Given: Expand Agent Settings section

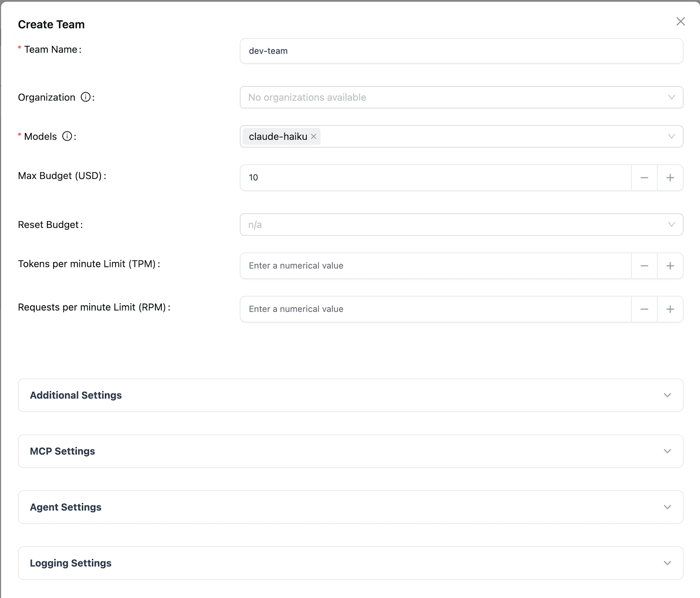Looking at the screenshot, I should [350, 507].
